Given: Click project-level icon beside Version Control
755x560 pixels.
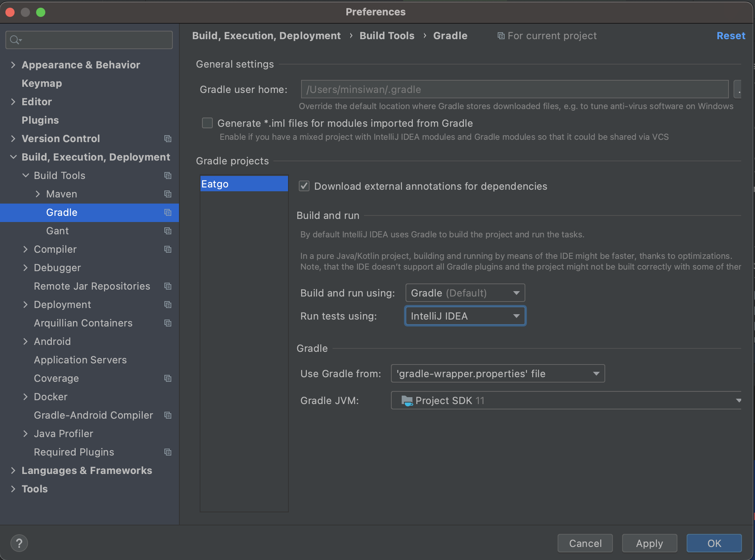Looking at the screenshot, I should (x=168, y=139).
